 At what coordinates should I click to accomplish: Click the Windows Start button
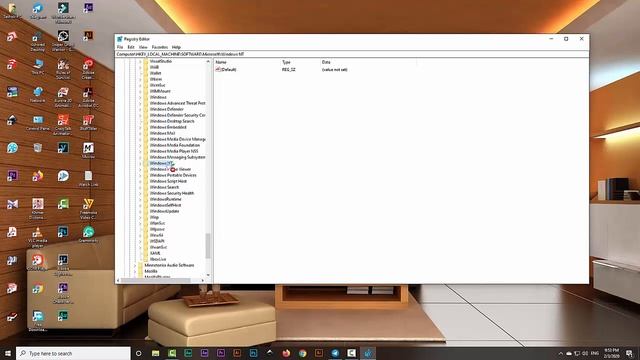tap(8, 353)
